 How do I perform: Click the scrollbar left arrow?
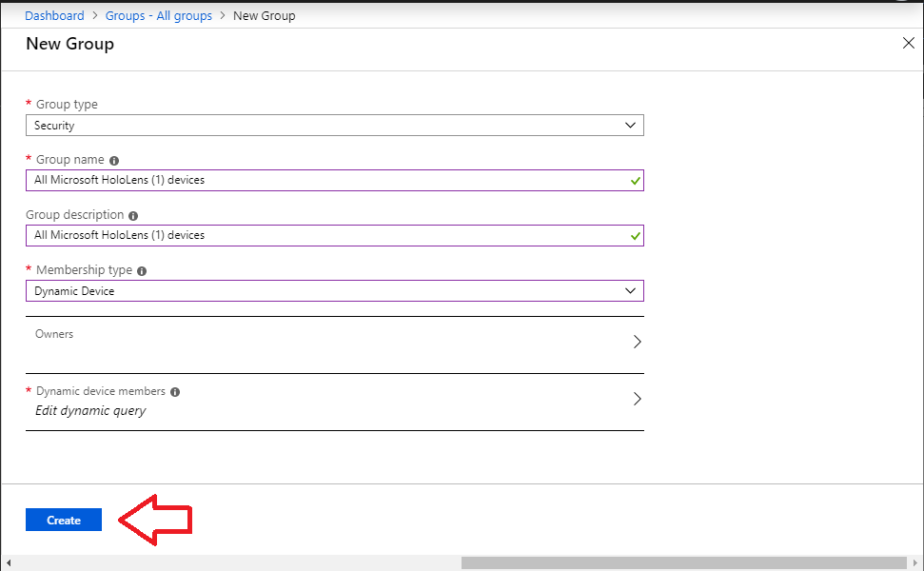coord(9,562)
